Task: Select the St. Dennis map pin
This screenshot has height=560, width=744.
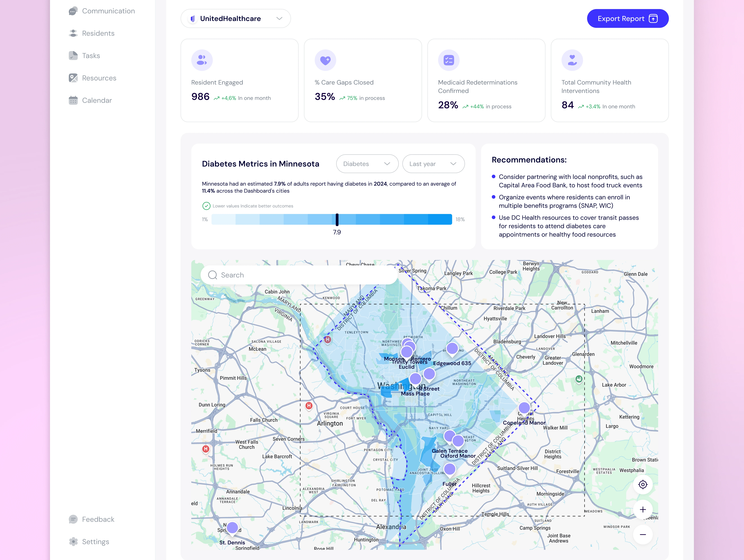Action: [232, 528]
